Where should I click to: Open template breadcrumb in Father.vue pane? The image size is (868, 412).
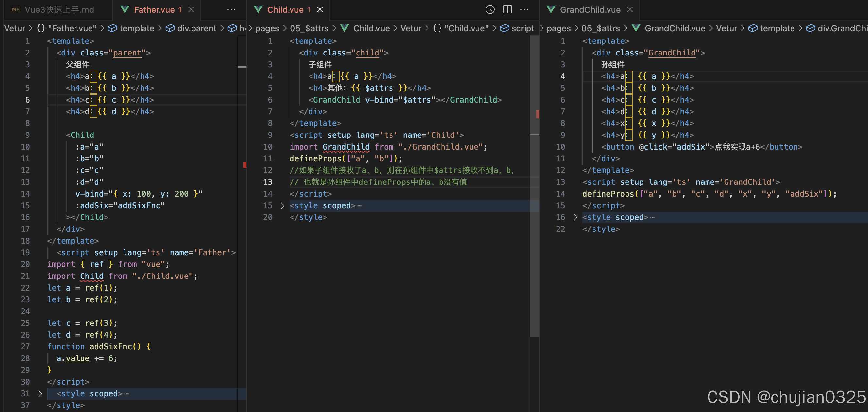pos(131,28)
